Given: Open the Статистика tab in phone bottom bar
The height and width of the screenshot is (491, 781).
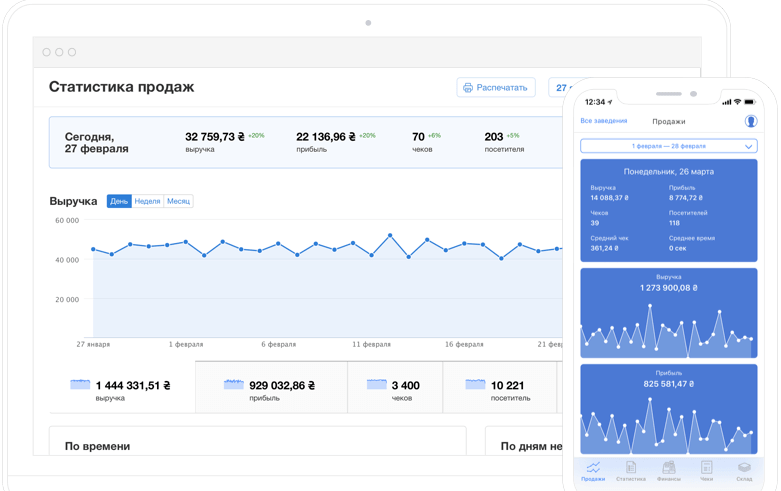Looking at the screenshot, I should click(631, 471).
